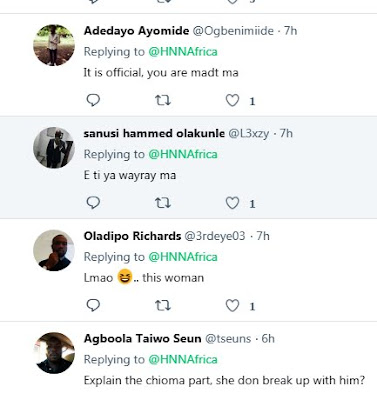Open the Adedayo Ayomide display name link

point(136,31)
